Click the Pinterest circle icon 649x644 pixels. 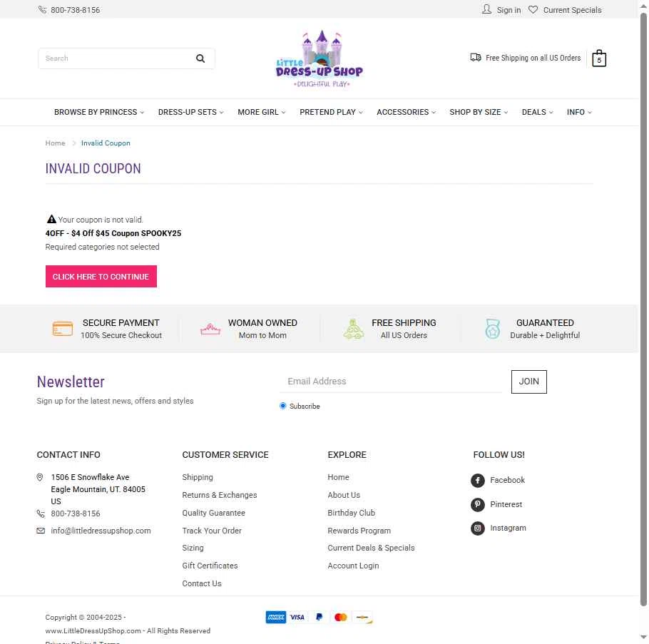pyautogui.click(x=478, y=504)
